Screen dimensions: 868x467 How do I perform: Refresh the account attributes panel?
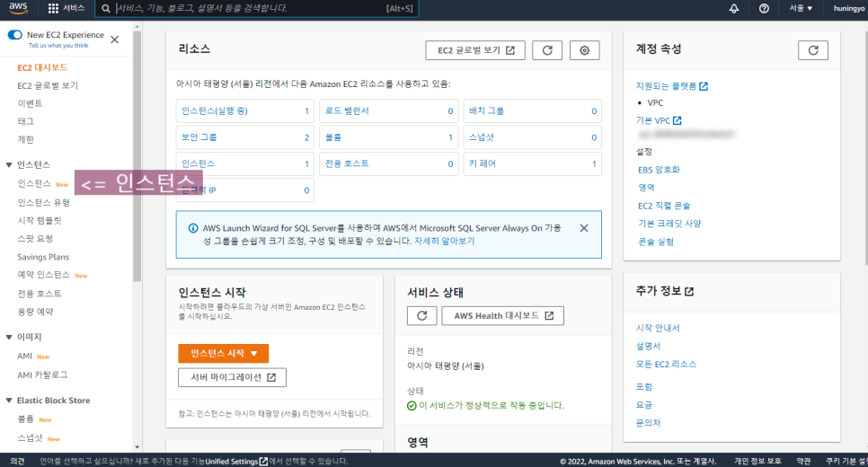(x=813, y=50)
